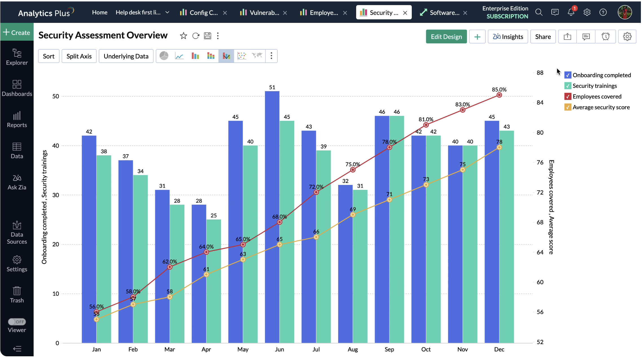The width and height of the screenshot is (644, 358).
Task: Click the refresh report icon
Action: (196, 36)
